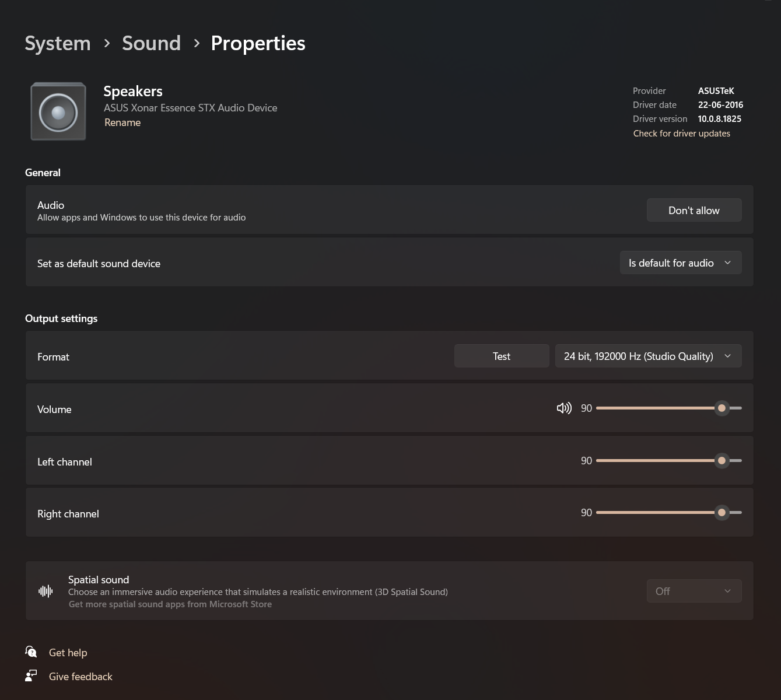Open the default sound device dropdown
The width and height of the screenshot is (781, 700).
(x=680, y=262)
